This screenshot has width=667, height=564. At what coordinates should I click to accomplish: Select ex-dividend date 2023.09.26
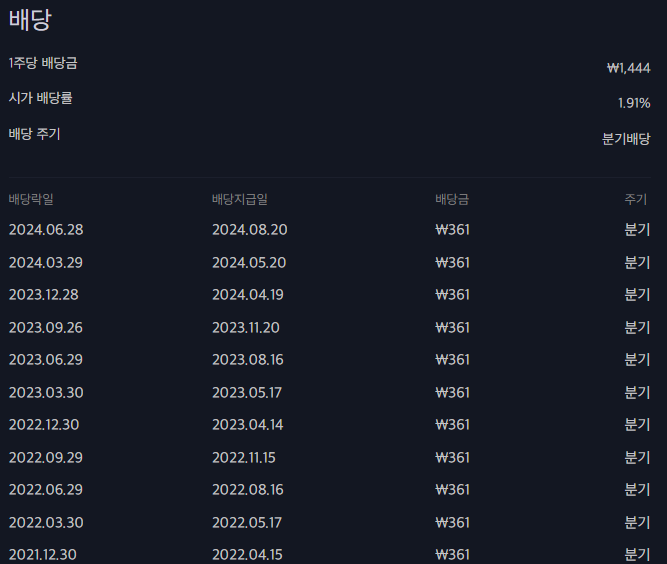click(46, 328)
